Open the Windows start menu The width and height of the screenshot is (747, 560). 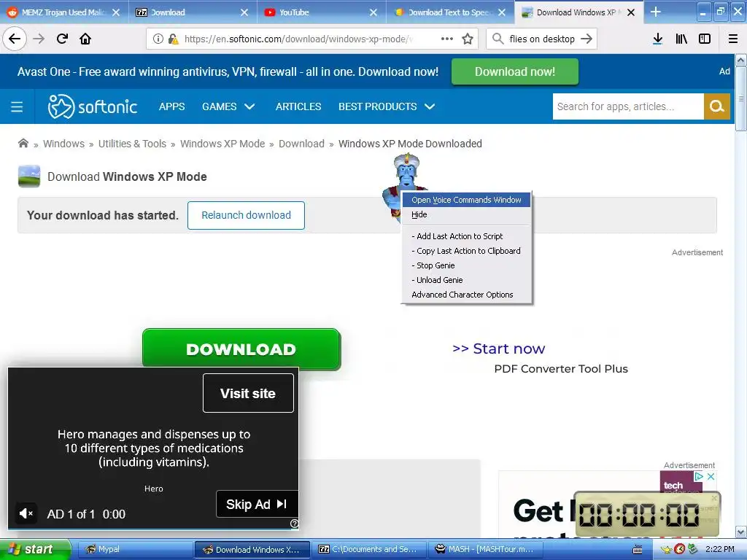pyautogui.click(x=35, y=549)
